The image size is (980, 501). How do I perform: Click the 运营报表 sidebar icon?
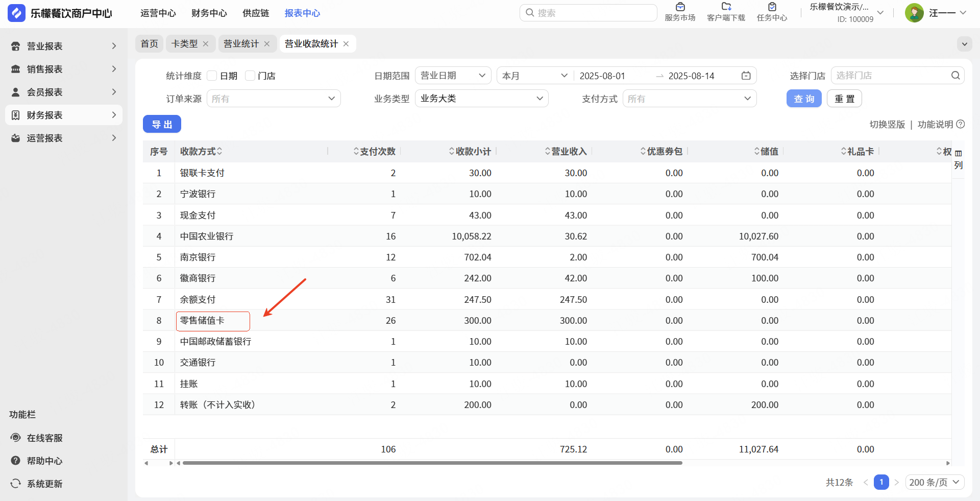(x=16, y=138)
